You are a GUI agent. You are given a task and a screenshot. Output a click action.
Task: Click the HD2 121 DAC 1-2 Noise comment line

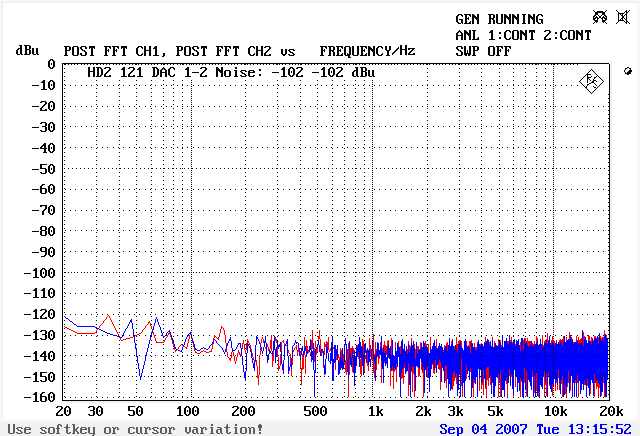tap(231, 73)
